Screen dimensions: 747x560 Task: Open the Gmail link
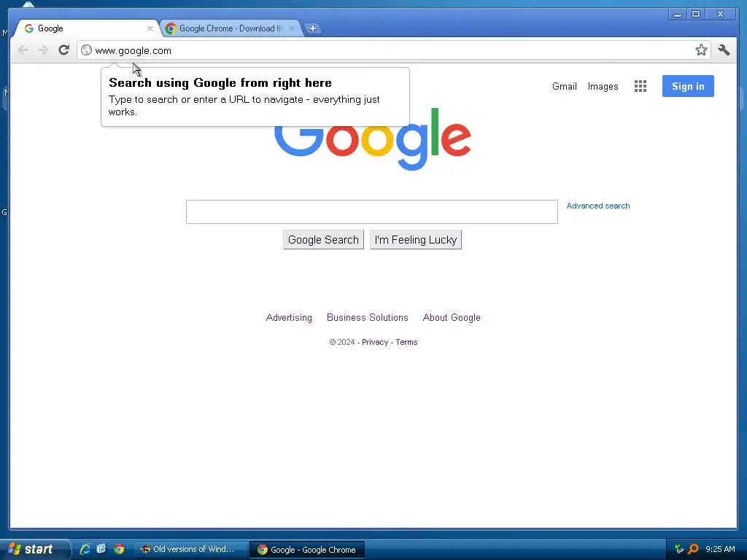click(x=565, y=86)
